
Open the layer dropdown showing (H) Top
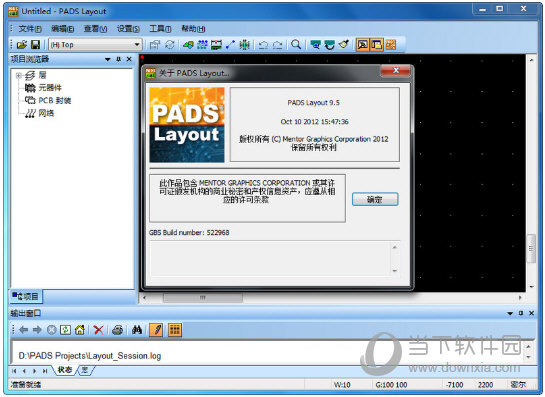tap(95, 44)
